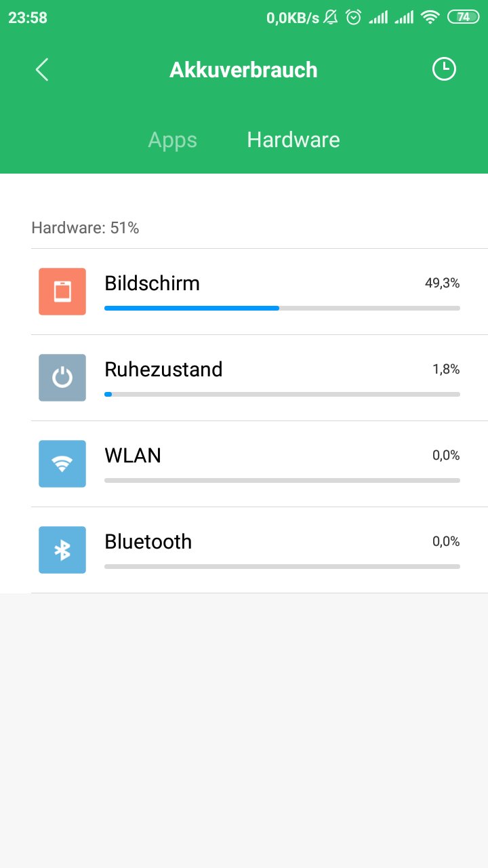
Task: Tap the Akkuverbrauch page title
Action: [x=243, y=70]
